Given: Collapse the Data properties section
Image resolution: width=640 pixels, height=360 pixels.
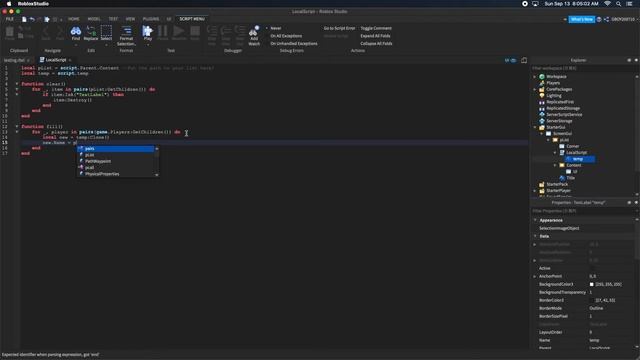Looking at the screenshot, I should (x=535, y=236).
